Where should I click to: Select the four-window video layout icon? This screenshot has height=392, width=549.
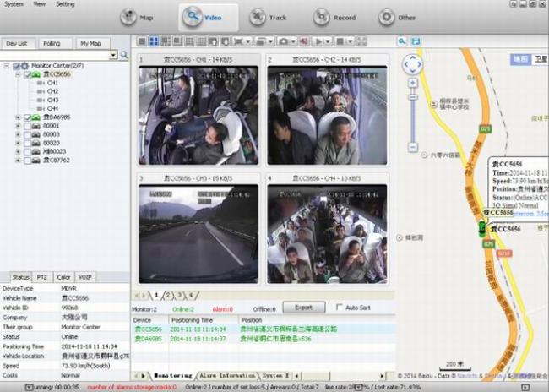pos(154,41)
